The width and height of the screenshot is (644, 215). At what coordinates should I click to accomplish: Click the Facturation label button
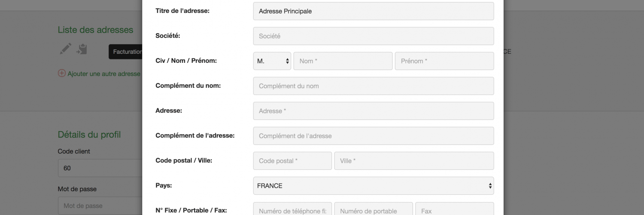126,52
